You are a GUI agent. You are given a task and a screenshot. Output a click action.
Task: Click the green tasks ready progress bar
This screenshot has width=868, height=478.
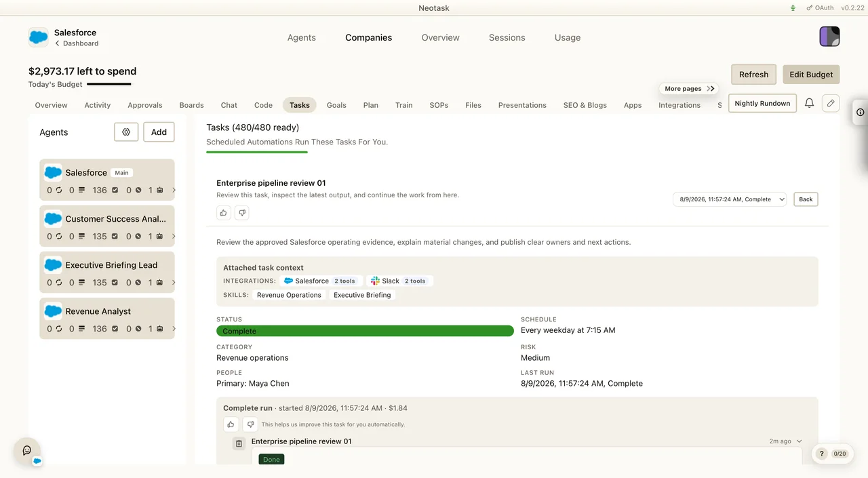pos(257,152)
